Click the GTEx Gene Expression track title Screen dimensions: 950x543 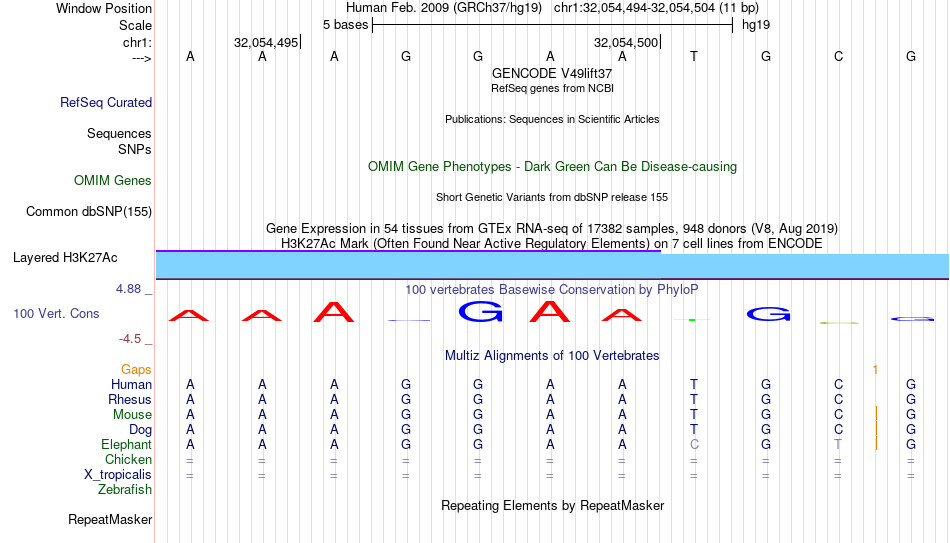point(552,228)
